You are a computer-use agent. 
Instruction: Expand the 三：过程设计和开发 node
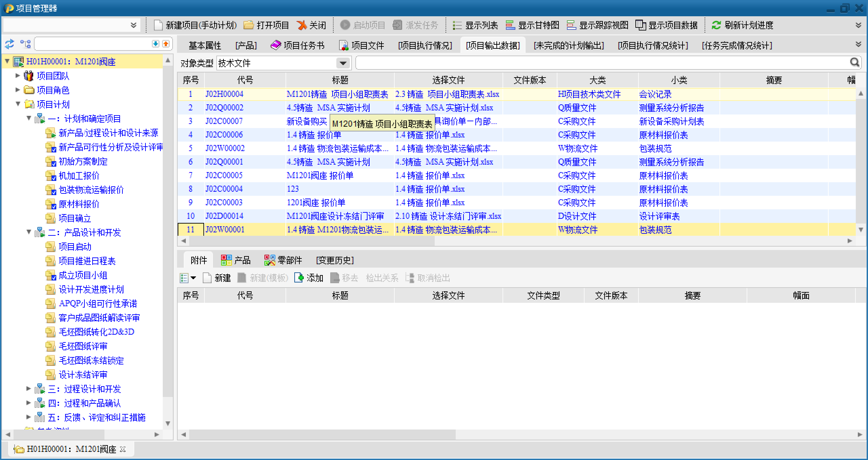pyautogui.click(x=29, y=389)
